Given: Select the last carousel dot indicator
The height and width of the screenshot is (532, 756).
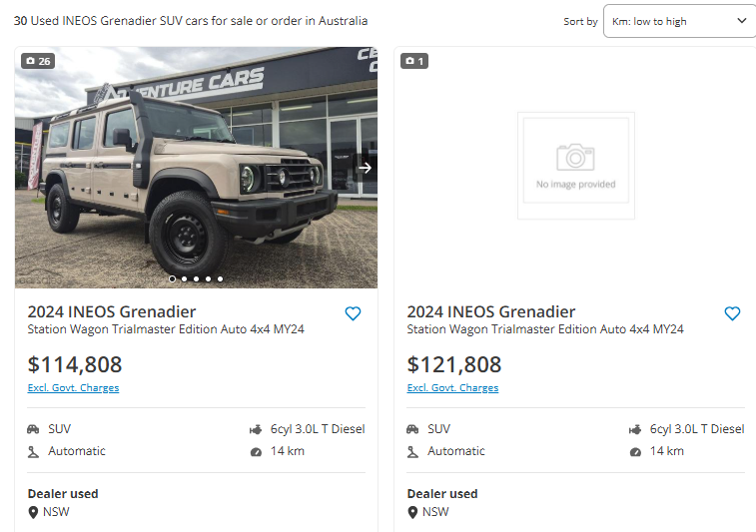Looking at the screenshot, I should (x=220, y=279).
